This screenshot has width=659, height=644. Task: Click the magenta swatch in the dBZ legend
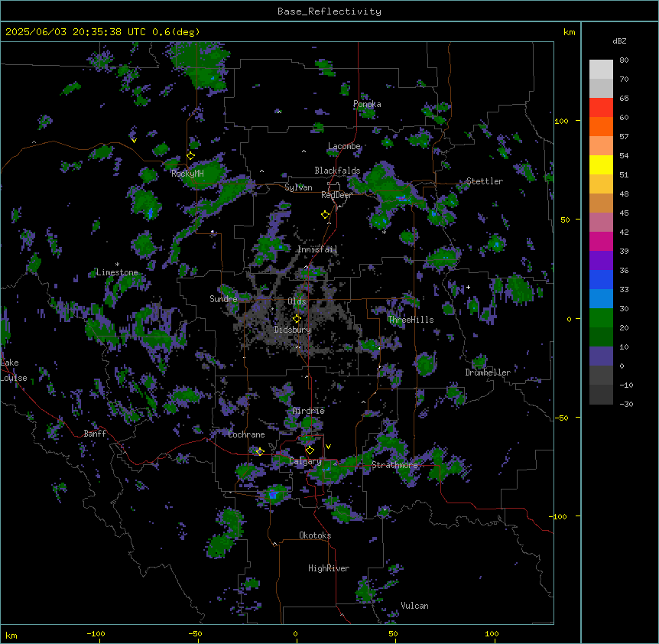point(601,241)
